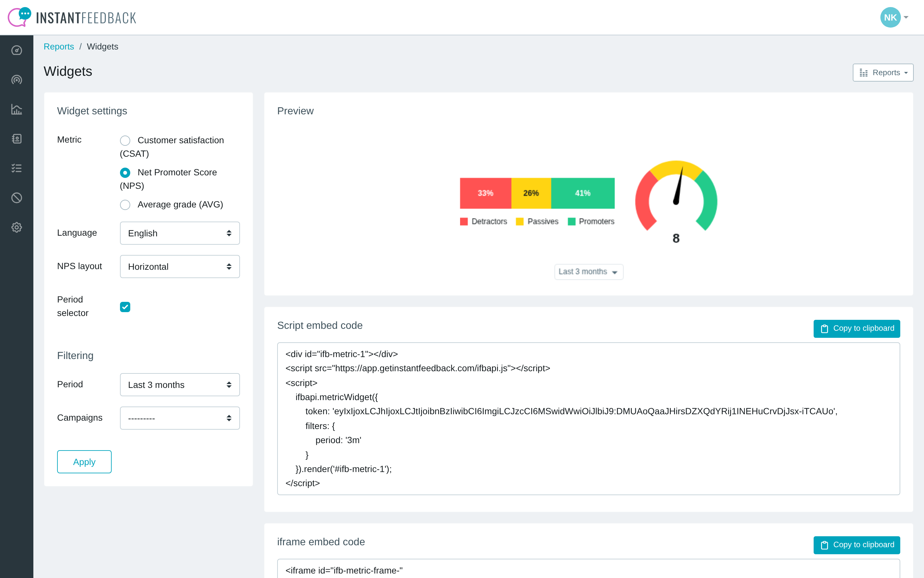Click inside the iframe embed code box
The image size is (924, 578).
pyautogui.click(x=588, y=568)
